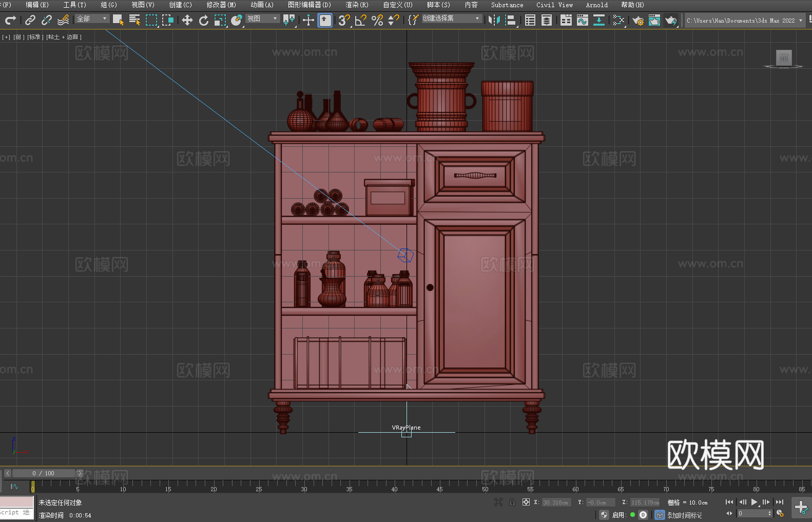Open the 全部 selection filter dropdown
Viewport: 812px width, 522px height.
coord(92,18)
